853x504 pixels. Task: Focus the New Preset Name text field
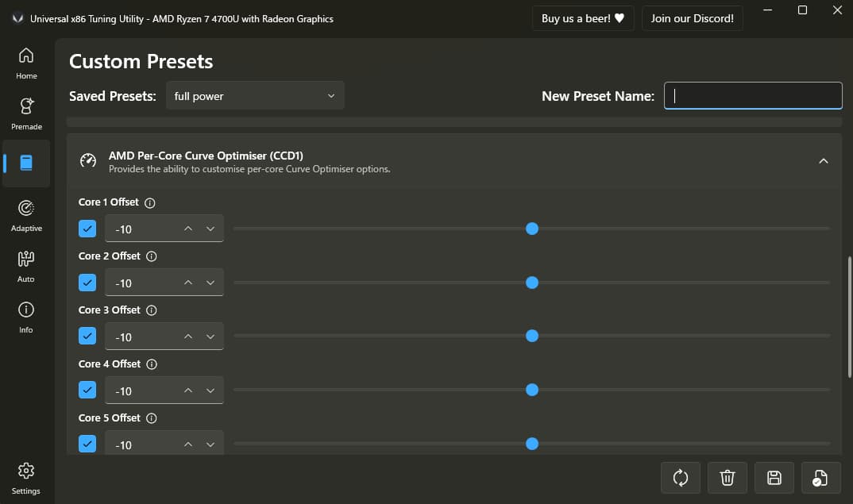click(753, 96)
